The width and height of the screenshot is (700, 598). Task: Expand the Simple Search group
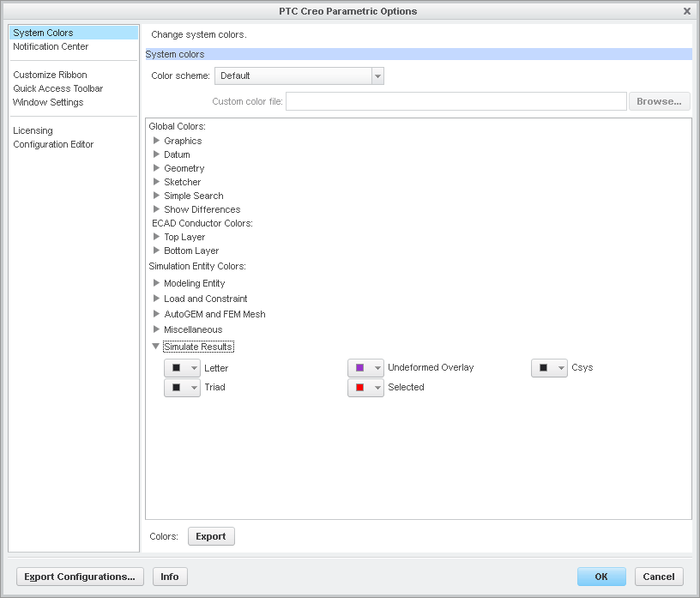pos(156,195)
